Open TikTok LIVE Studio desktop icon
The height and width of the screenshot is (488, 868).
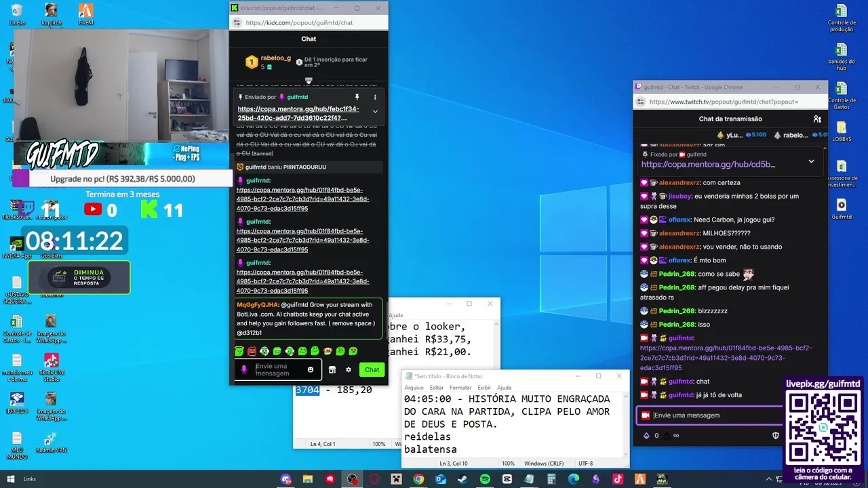click(51, 367)
